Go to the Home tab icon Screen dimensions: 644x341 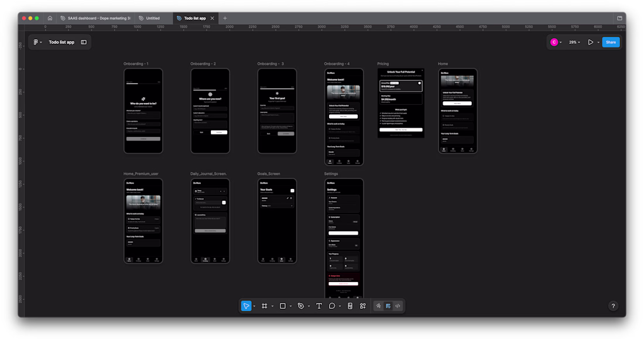pyautogui.click(x=50, y=18)
